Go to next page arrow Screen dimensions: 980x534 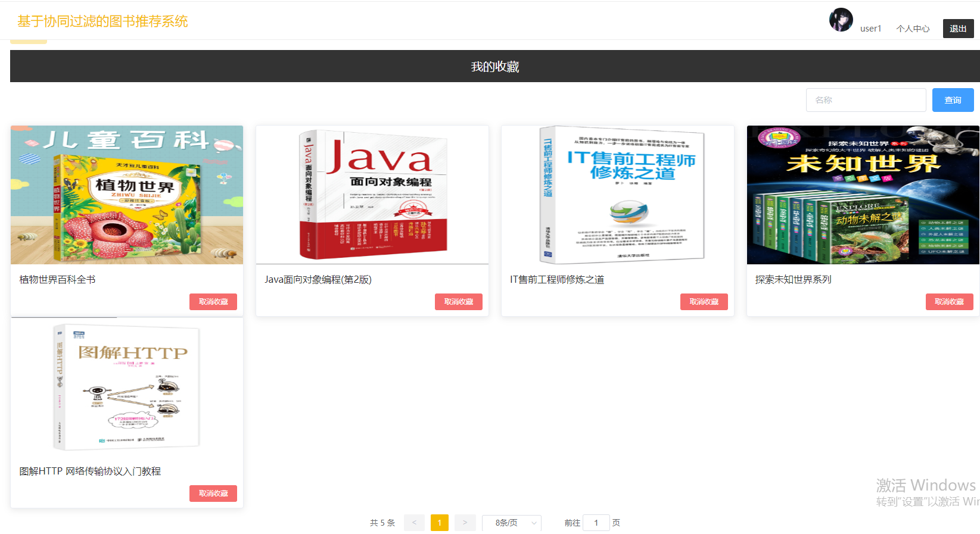(465, 523)
